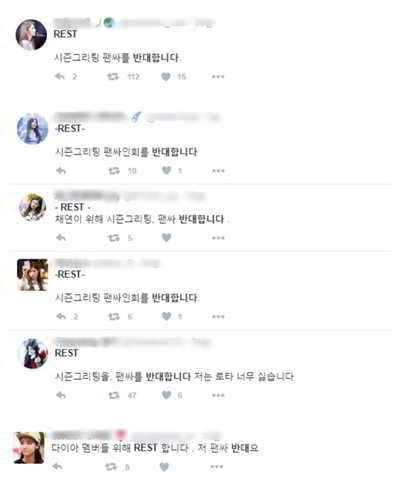
Task: Open more options on the second tweet
Action: (218, 171)
